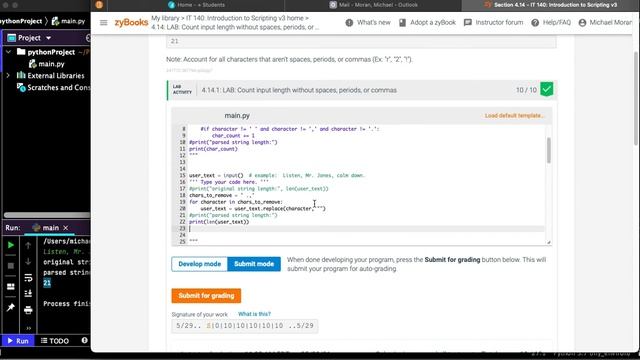
Task: Go to the zyBooks logo home
Action: coord(131,22)
